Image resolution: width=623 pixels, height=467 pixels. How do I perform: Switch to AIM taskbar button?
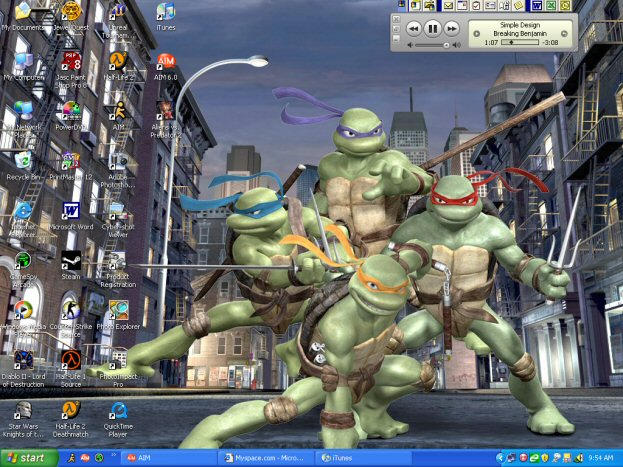pos(168,458)
